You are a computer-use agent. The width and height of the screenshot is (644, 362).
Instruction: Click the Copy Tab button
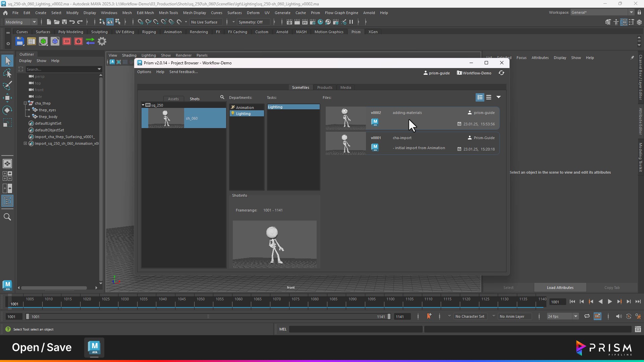coord(612,288)
